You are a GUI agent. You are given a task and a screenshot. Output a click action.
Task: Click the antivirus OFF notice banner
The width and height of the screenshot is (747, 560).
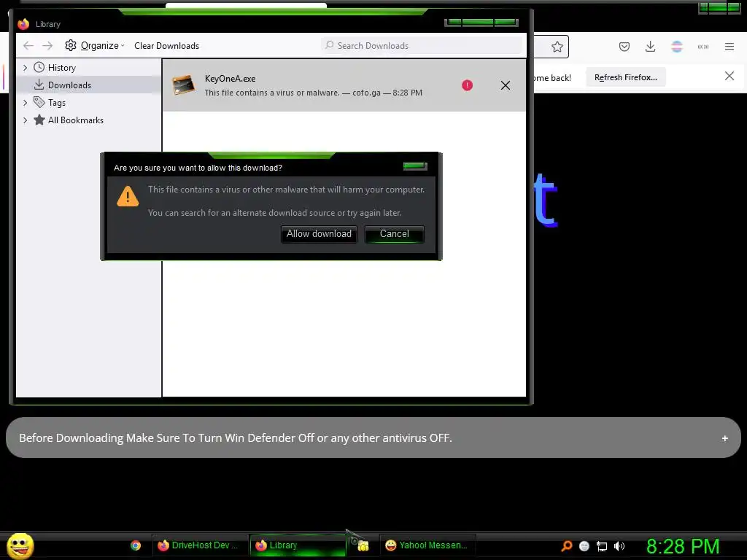[373, 437]
